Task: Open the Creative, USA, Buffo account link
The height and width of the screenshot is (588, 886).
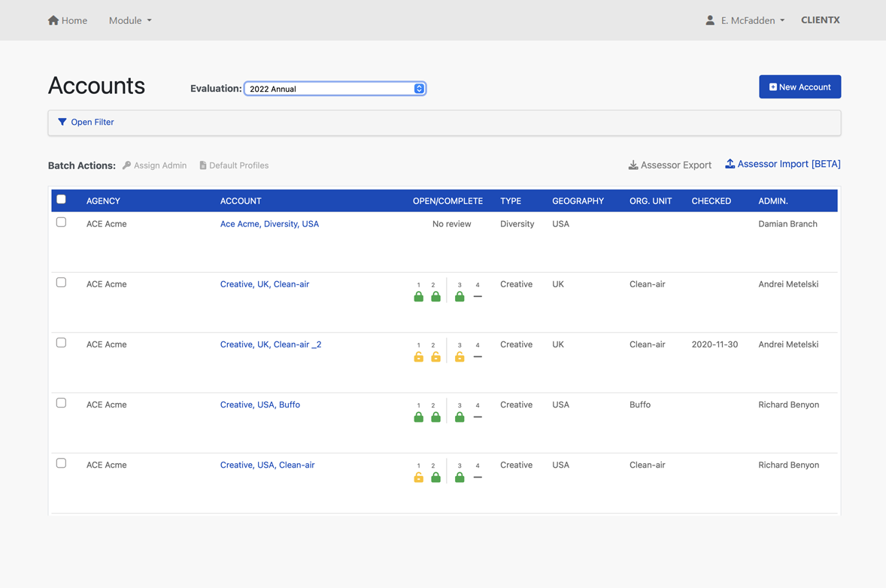Action: point(260,405)
